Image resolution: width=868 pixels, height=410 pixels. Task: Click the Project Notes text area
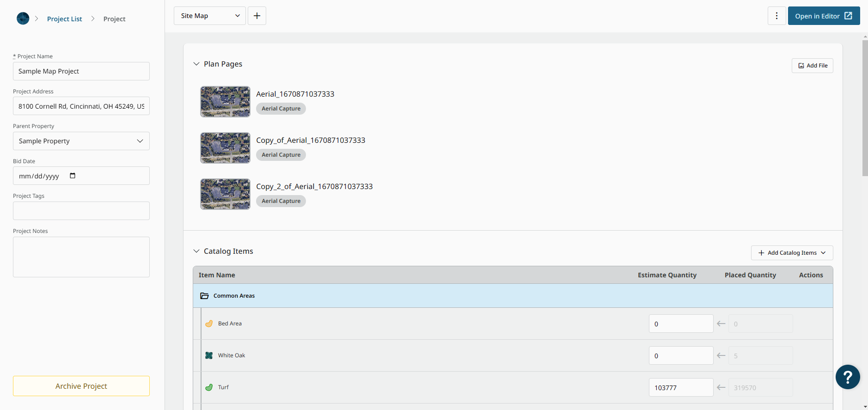click(81, 257)
